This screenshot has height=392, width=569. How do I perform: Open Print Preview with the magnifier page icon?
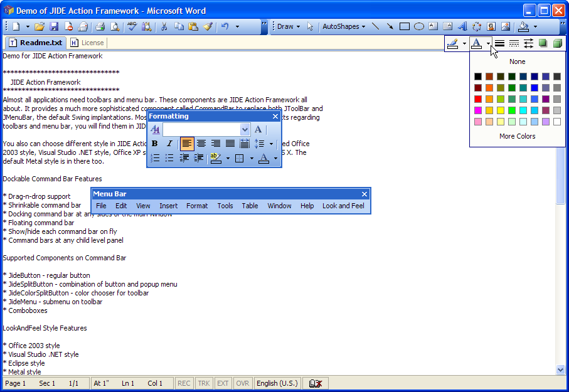click(115, 26)
